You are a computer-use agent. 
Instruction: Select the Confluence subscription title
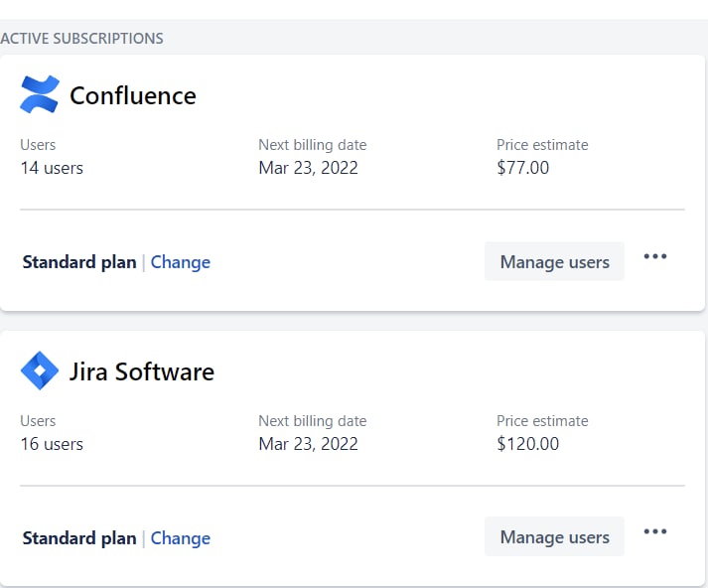click(x=132, y=95)
